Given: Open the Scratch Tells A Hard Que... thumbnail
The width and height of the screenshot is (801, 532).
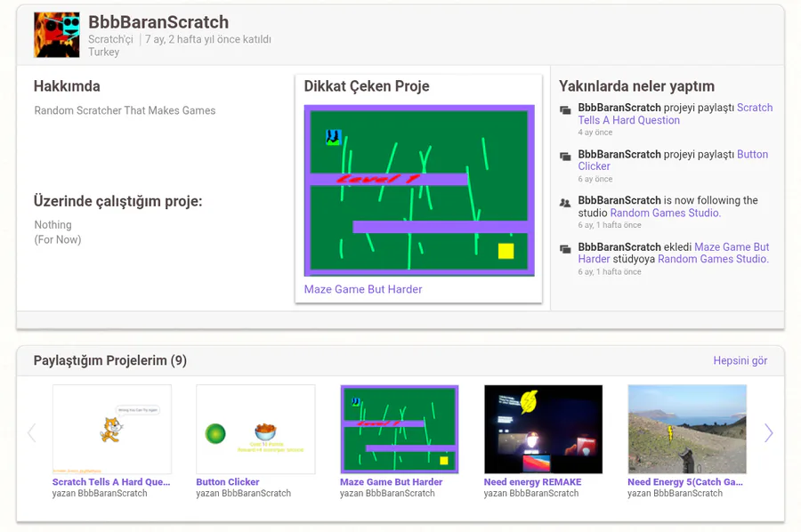Looking at the screenshot, I should tap(112, 430).
